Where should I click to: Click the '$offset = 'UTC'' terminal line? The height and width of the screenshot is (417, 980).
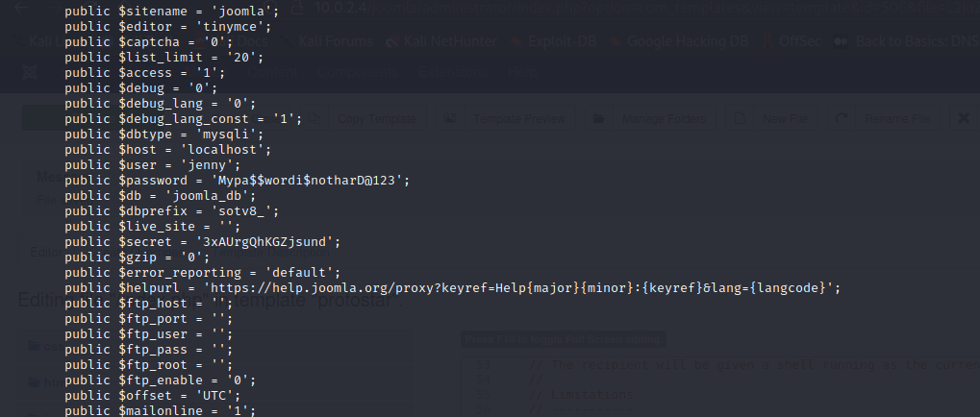[153, 395]
